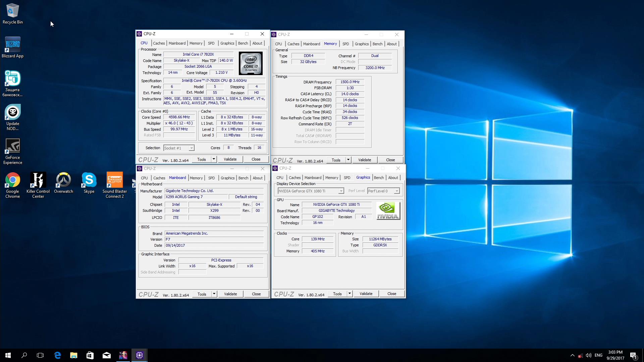This screenshot has width=644, height=362.
Task: Show hidden system tray icons
Action: tap(572, 355)
